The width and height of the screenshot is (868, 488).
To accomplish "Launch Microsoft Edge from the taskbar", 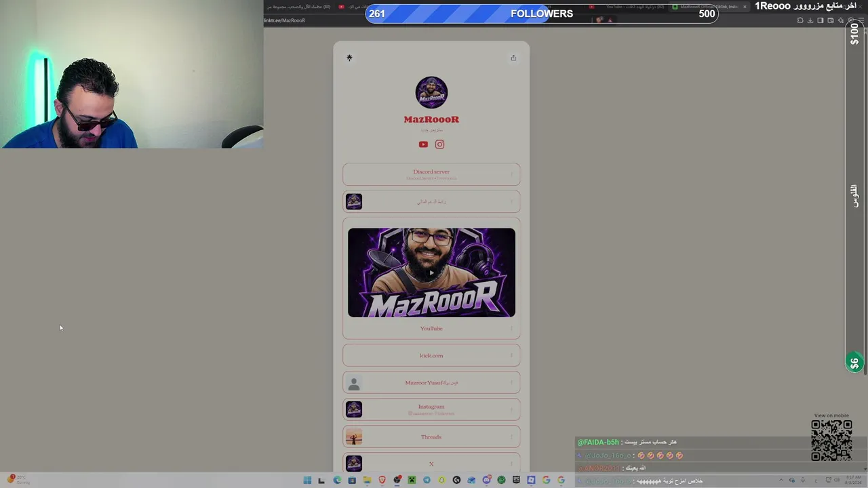I will [x=337, y=480].
